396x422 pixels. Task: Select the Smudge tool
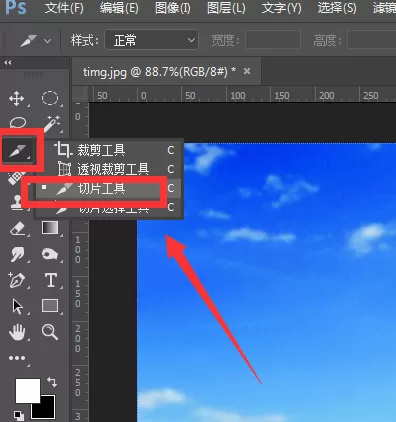[18, 255]
